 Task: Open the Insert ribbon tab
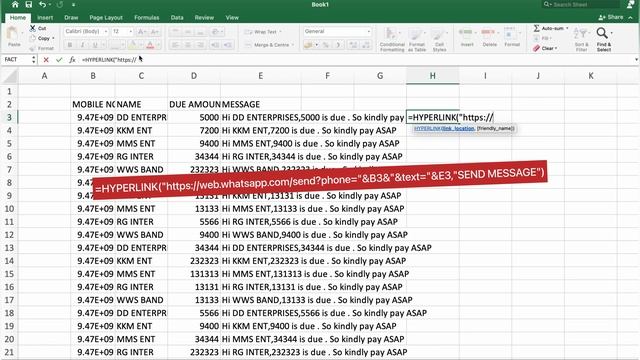[x=45, y=18]
